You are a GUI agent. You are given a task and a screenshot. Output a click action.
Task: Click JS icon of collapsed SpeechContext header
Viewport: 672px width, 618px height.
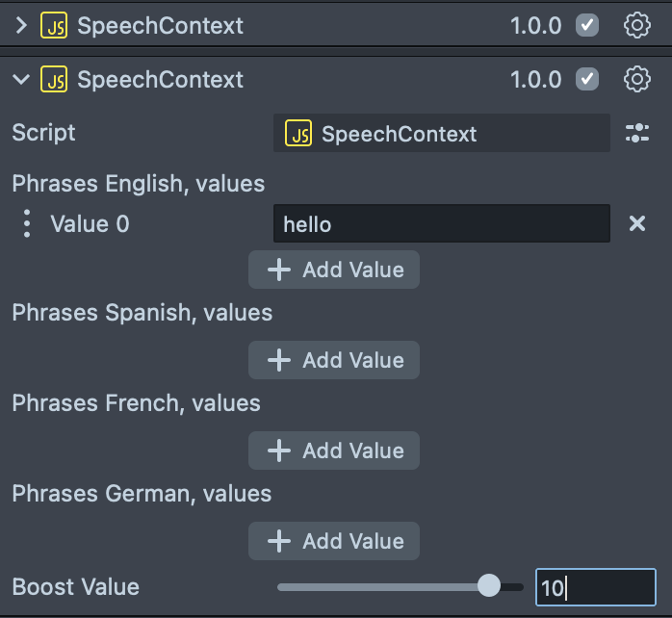coord(54,26)
